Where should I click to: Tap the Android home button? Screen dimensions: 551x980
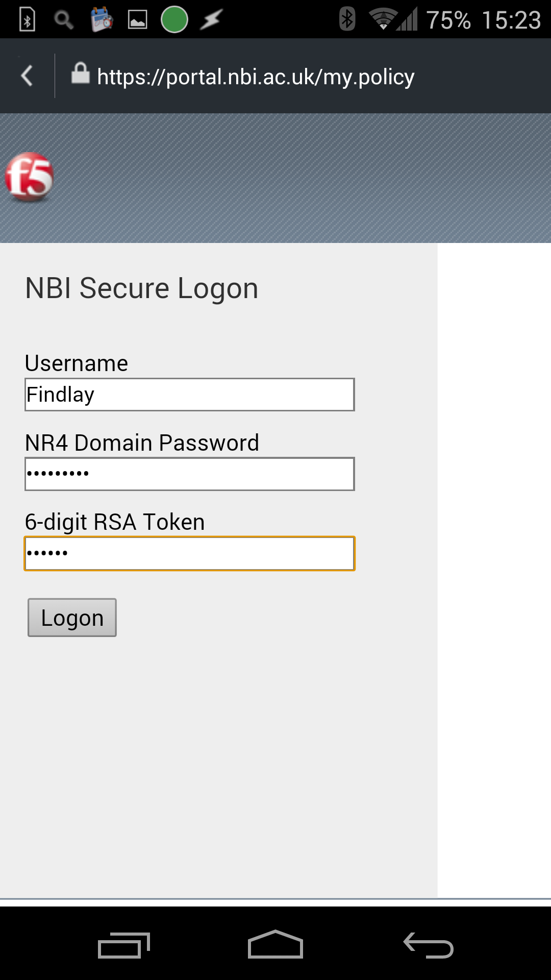pos(275,944)
